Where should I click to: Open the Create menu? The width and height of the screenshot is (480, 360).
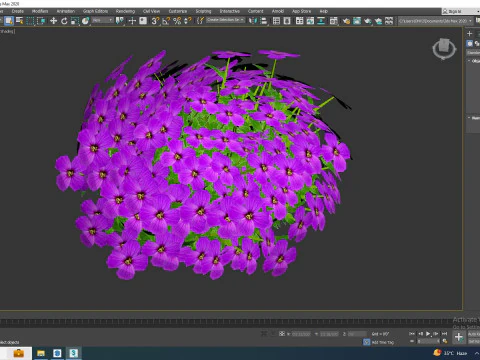[18, 11]
